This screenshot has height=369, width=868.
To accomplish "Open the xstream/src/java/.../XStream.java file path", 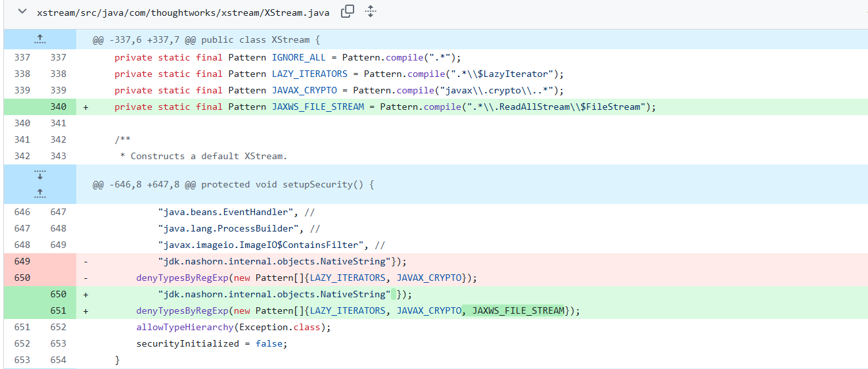I will (183, 12).
